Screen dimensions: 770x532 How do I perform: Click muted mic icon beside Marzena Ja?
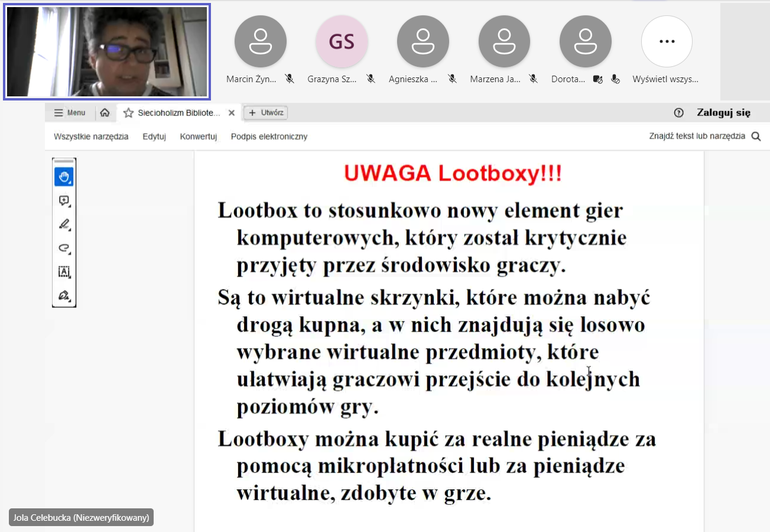[533, 79]
